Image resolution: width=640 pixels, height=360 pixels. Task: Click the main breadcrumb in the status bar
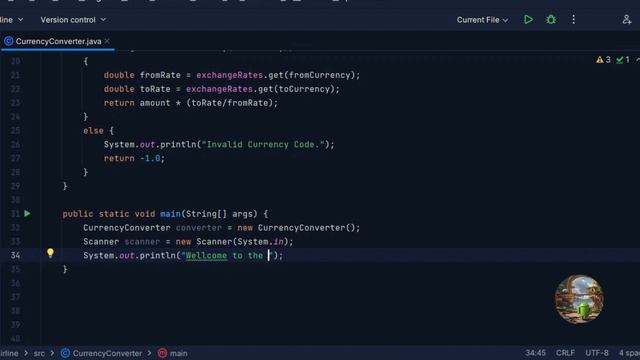point(178,353)
